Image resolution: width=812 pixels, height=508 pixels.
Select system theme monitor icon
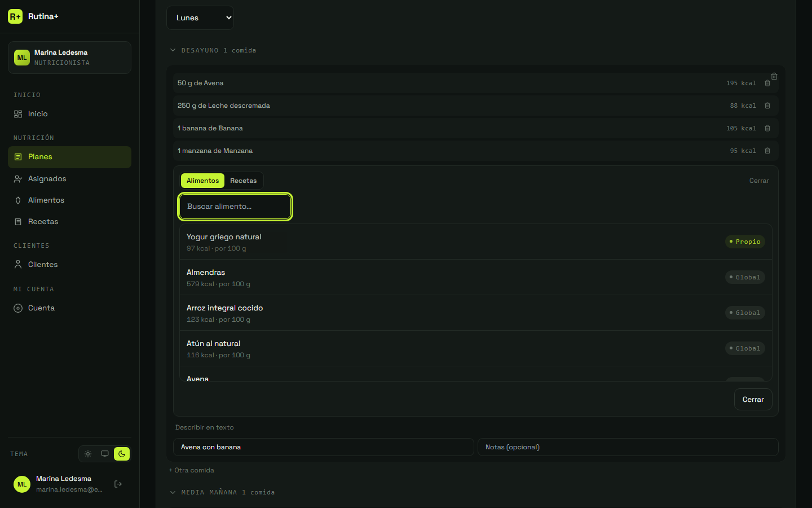[x=105, y=454]
